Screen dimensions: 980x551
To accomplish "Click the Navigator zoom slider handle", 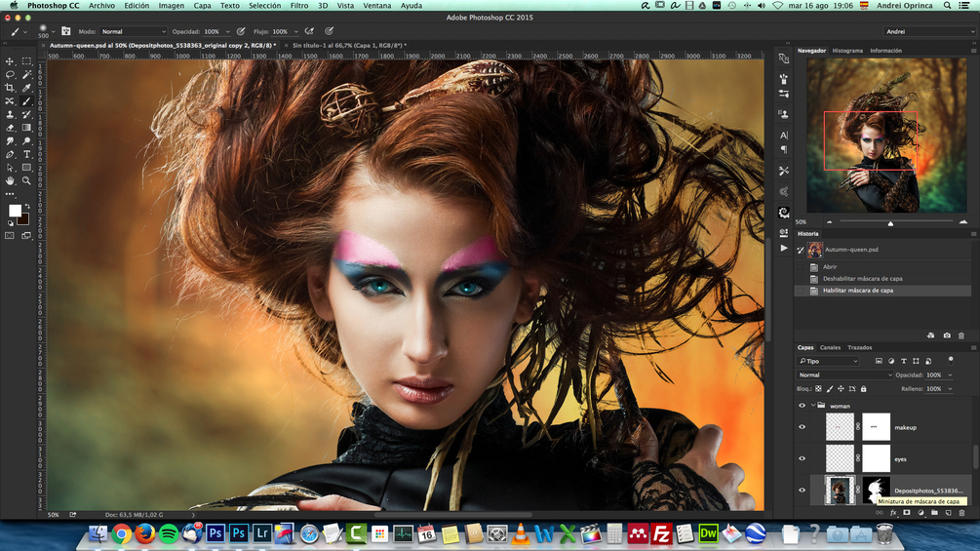I will tap(890, 223).
